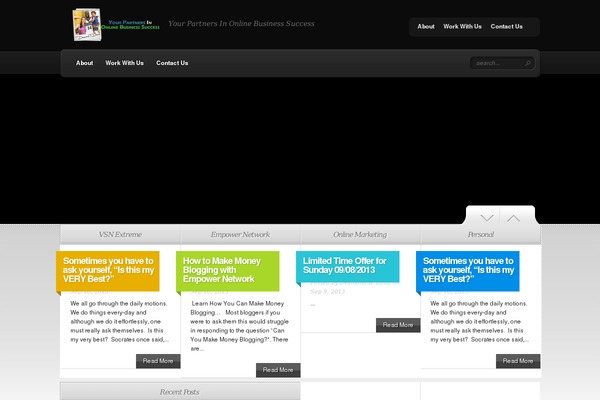Click 'Sep 9, 2013' date text
The image size is (600, 400).
pos(328,292)
